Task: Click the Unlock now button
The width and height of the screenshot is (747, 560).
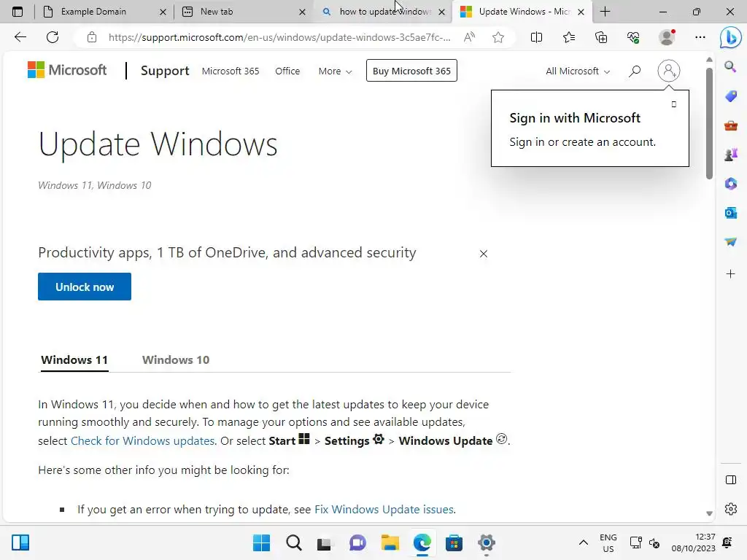Action: (85, 287)
